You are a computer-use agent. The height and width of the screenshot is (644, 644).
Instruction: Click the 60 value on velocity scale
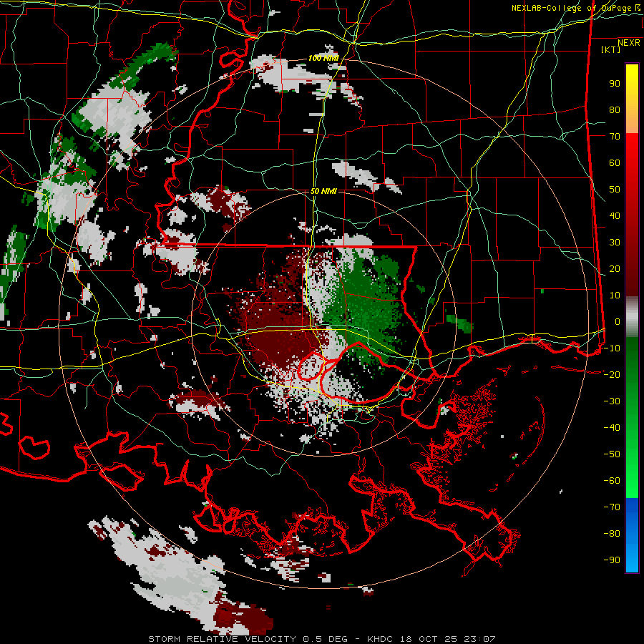pyautogui.click(x=615, y=163)
